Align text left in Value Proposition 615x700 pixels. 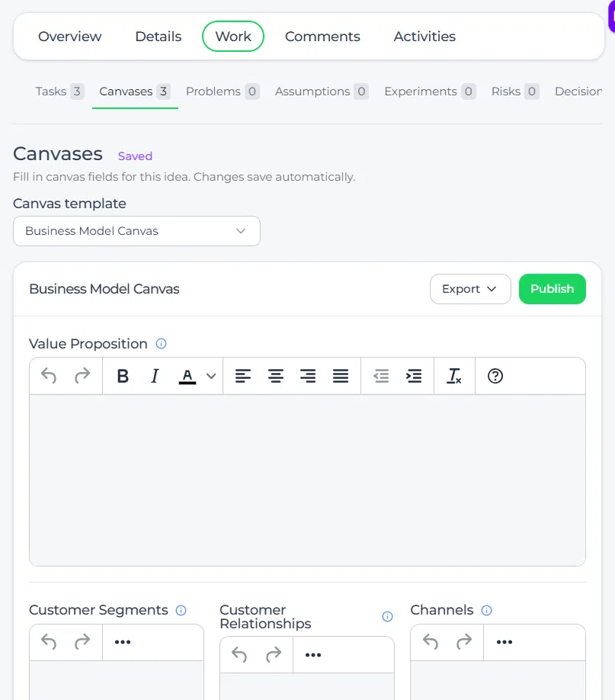(x=243, y=376)
